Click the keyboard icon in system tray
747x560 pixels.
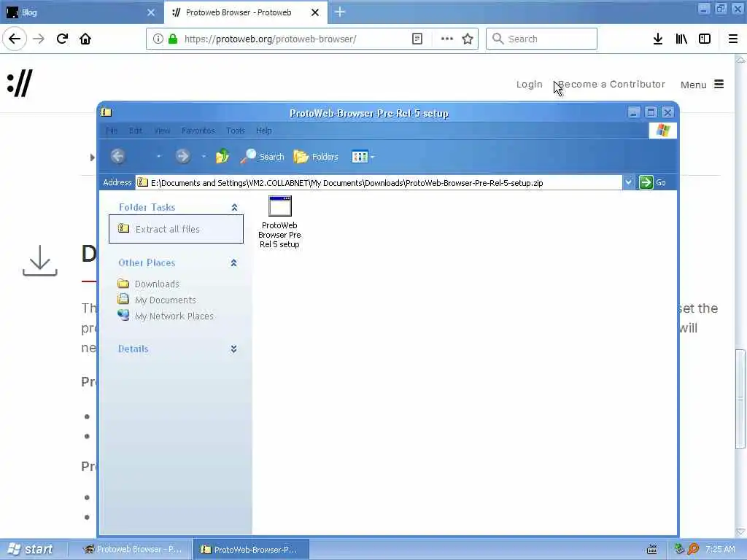pos(651,550)
